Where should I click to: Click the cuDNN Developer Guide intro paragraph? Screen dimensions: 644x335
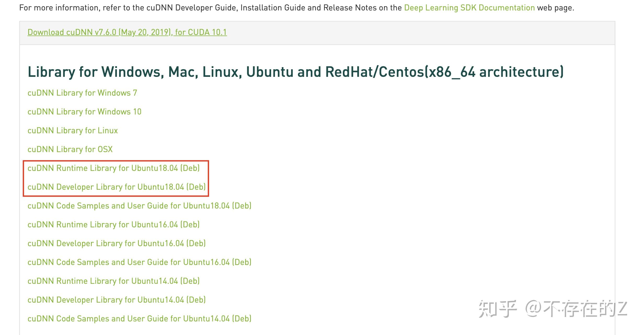click(x=183, y=8)
